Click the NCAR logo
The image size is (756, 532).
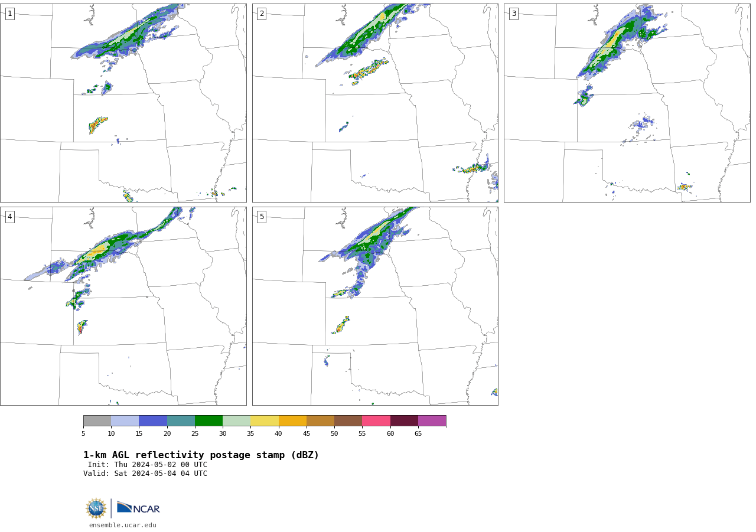(138, 508)
